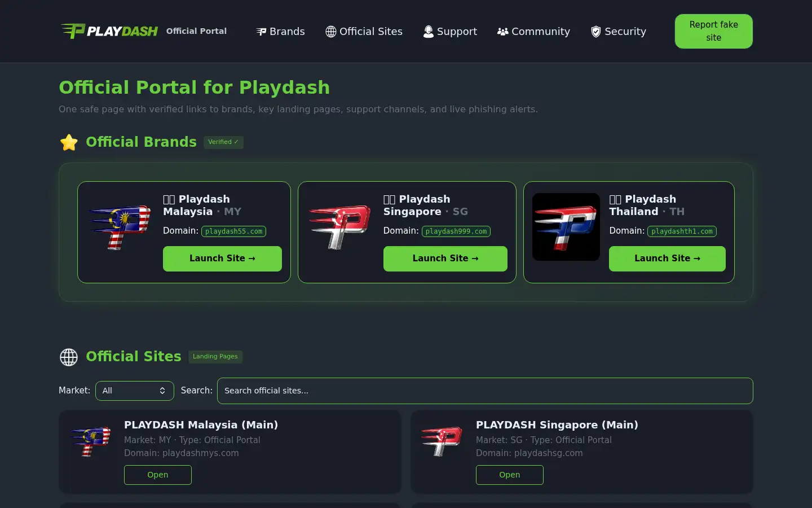The width and height of the screenshot is (812, 508).
Task: Click the Official Portal header label
Action: pos(196,31)
